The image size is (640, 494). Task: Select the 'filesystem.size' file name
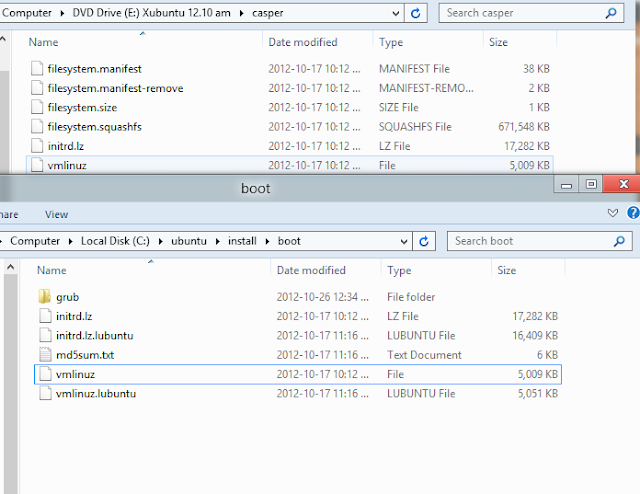82,108
